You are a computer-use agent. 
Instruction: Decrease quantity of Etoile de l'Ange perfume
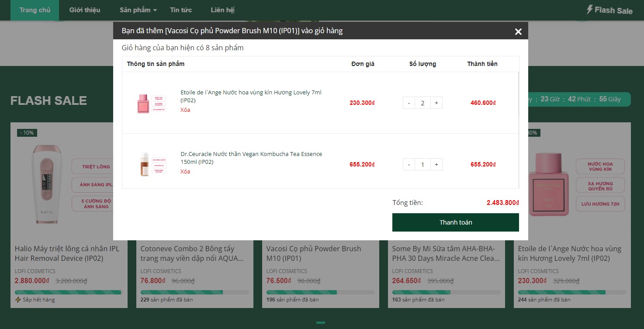coord(409,103)
